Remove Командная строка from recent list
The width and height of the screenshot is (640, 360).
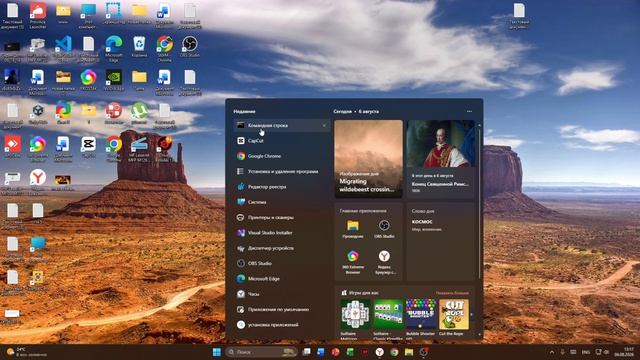pyautogui.click(x=324, y=126)
